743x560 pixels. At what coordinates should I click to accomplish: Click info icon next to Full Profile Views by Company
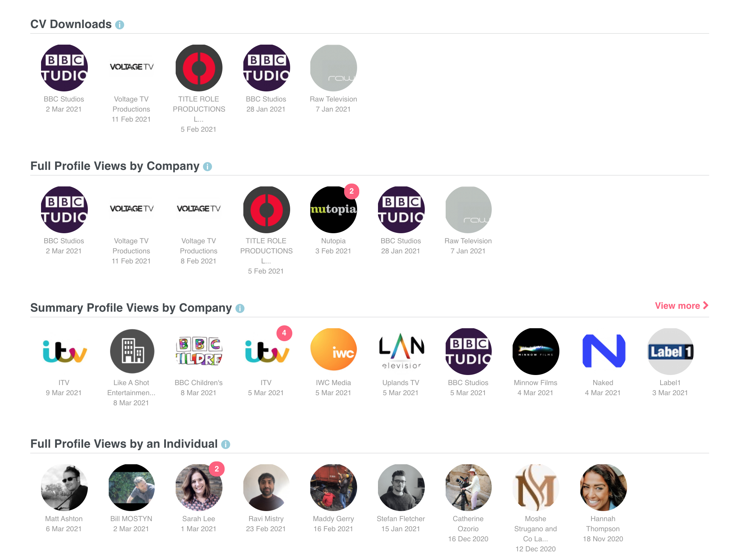tap(207, 167)
